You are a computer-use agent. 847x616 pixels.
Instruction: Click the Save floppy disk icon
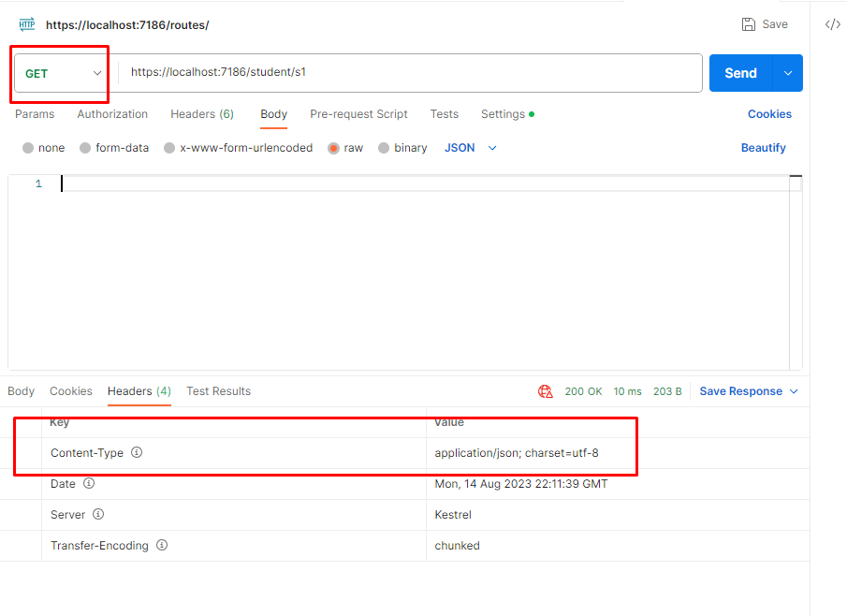coord(748,24)
